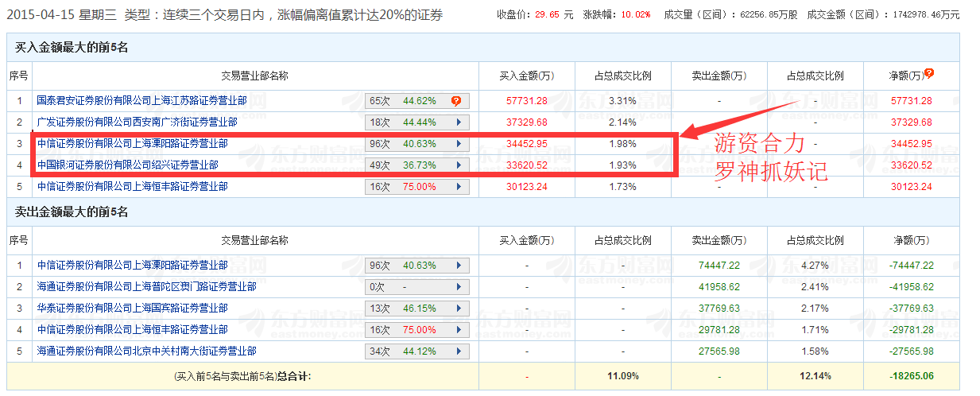Click the 11.09% total buy ratio

(x=622, y=375)
